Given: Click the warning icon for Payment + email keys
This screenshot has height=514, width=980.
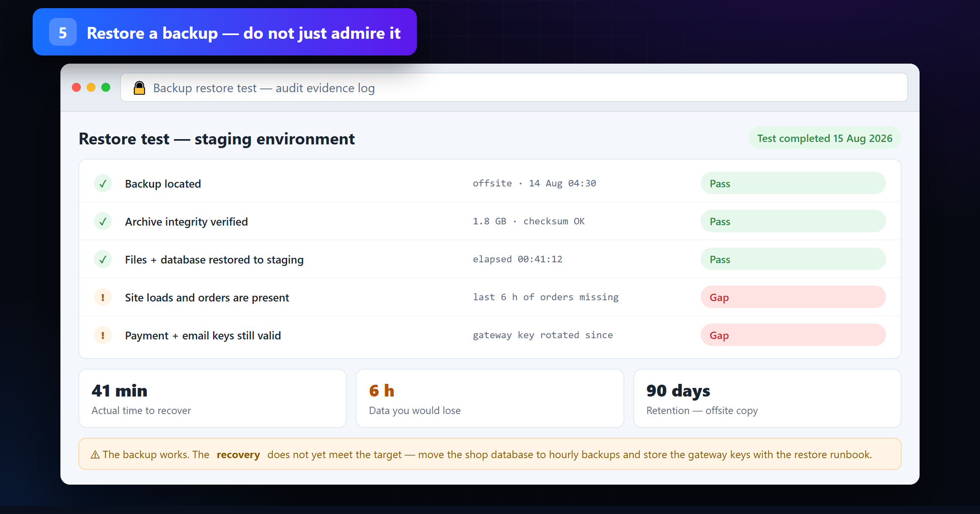Looking at the screenshot, I should pyautogui.click(x=103, y=335).
